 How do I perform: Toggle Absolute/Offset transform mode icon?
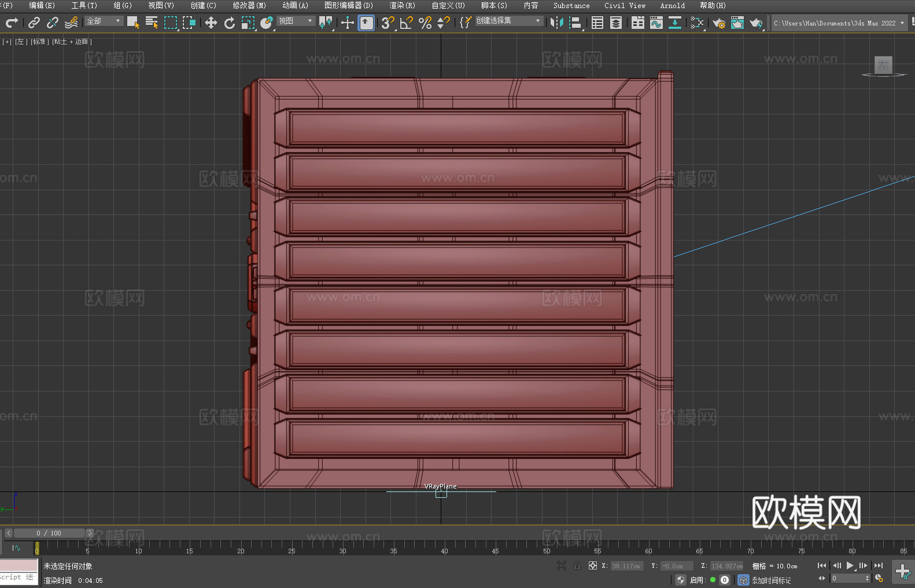coord(592,565)
